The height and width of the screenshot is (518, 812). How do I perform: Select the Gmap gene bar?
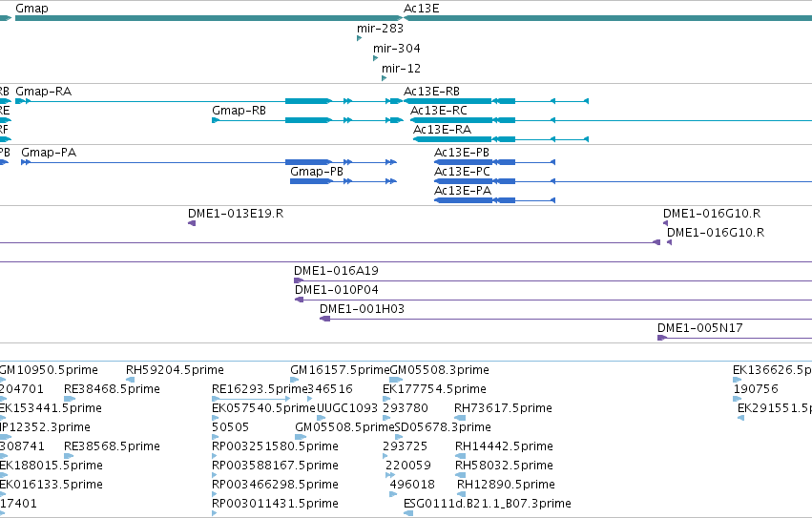click(x=209, y=18)
